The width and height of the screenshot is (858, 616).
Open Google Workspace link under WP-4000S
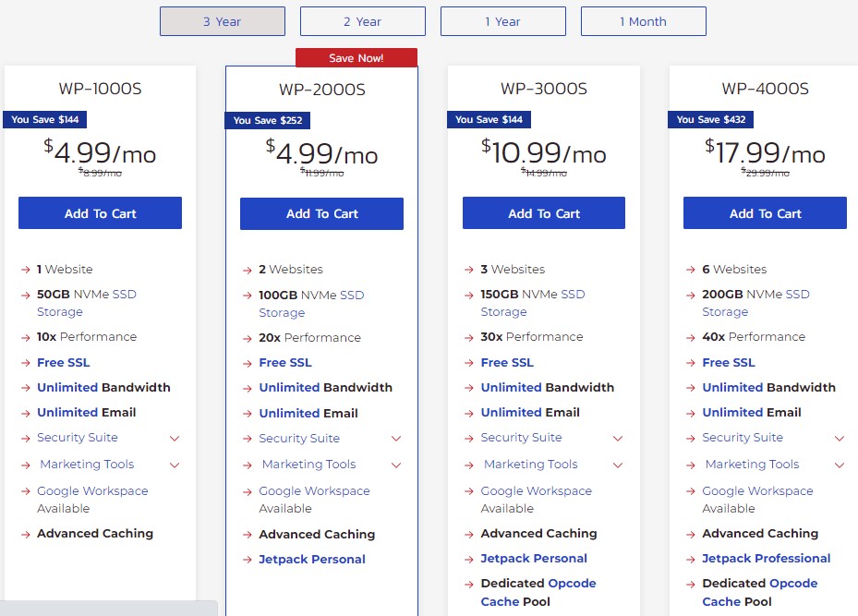(757, 490)
